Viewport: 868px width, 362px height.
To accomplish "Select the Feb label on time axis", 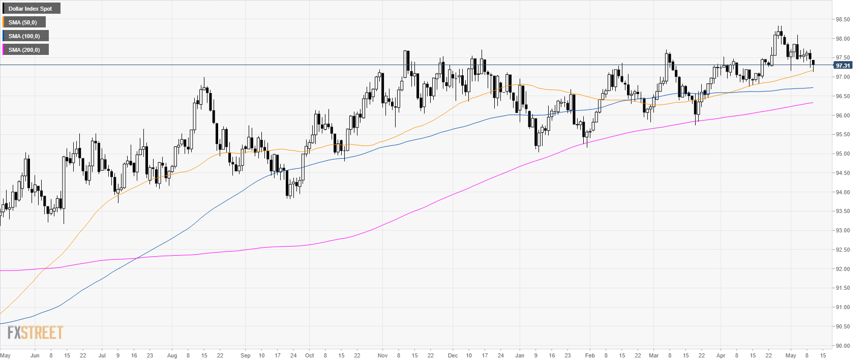I will [x=590, y=355].
